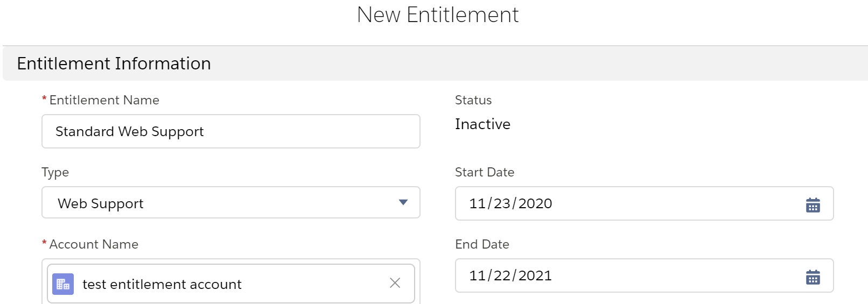The width and height of the screenshot is (868, 304).
Task: Edit the Entitlement Name field
Action: (x=231, y=131)
